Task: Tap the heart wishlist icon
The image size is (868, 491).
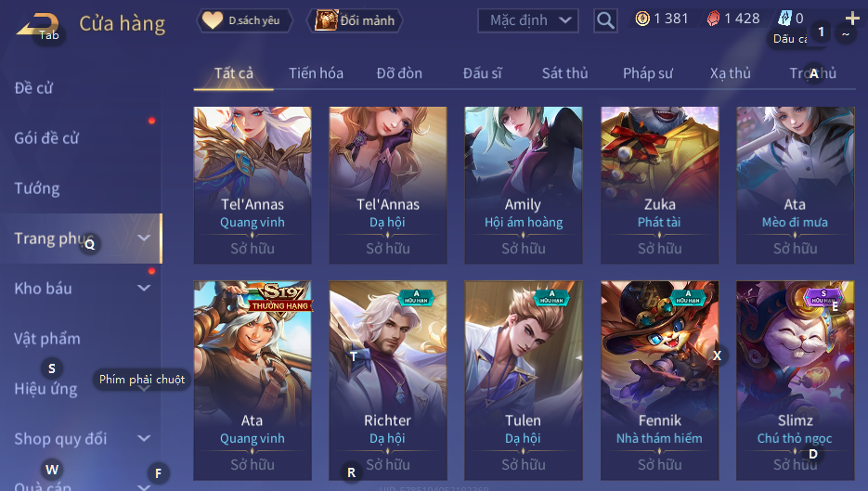Action: (x=212, y=20)
